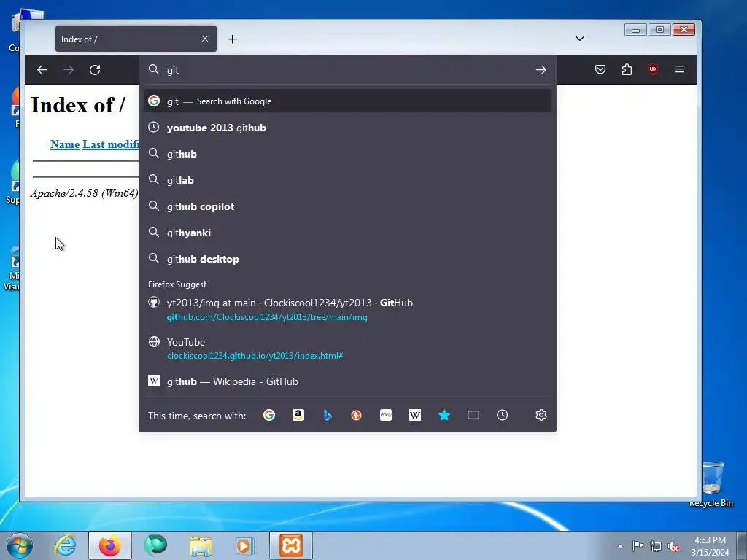Image resolution: width=747 pixels, height=560 pixels.
Task: Open the clock showing 4:53 PM
Action: (710, 546)
